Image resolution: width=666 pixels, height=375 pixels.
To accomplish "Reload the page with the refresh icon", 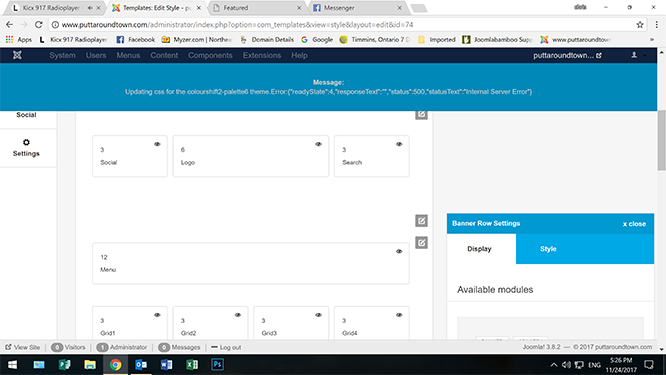I will (x=39, y=25).
